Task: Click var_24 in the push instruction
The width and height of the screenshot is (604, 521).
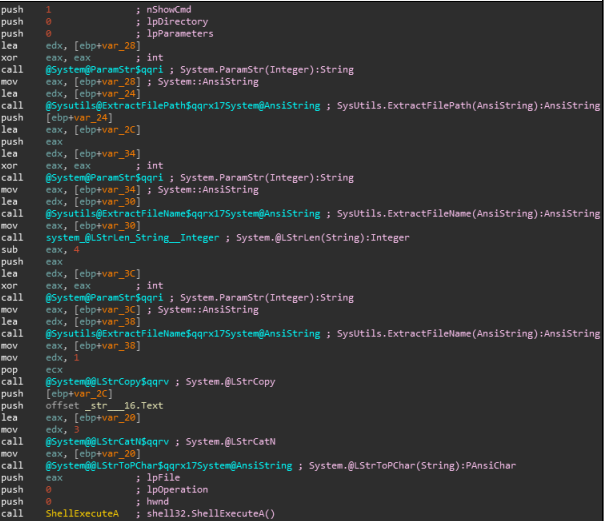Action: (x=91, y=117)
